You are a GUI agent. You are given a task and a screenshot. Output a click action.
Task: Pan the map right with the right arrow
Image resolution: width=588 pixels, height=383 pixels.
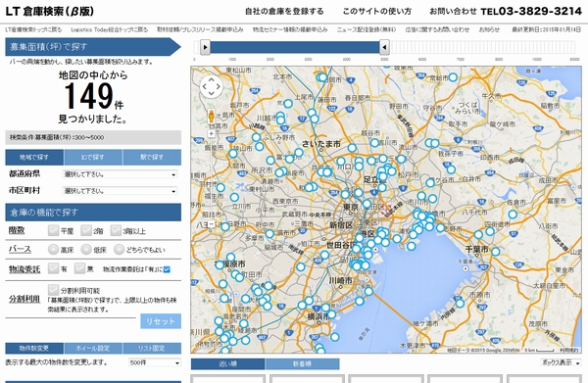point(218,86)
